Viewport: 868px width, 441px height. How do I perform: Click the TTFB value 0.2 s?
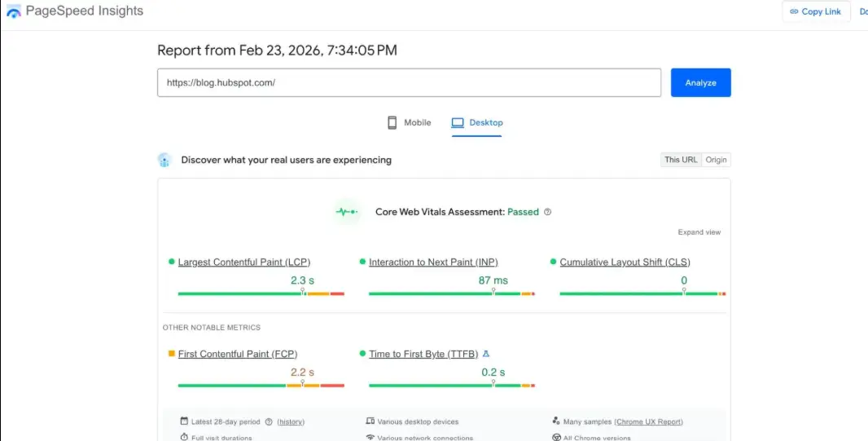click(x=493, y=373)
